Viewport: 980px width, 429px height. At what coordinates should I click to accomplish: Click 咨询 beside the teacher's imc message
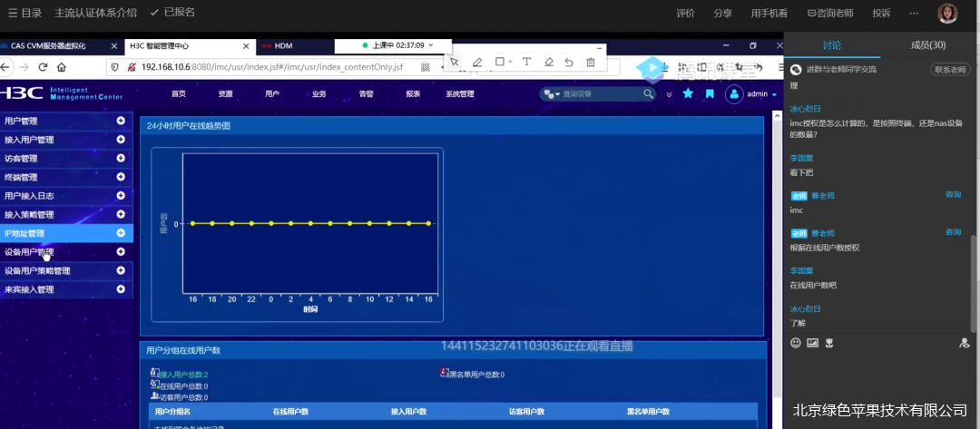pyautogui.click(x=953, y=195)
